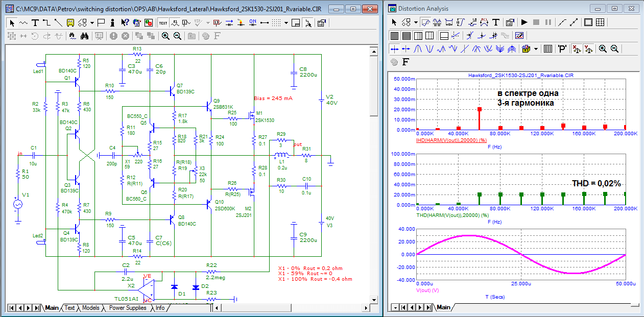Toggle the Y-axis scale balance button

click(587, 49)
